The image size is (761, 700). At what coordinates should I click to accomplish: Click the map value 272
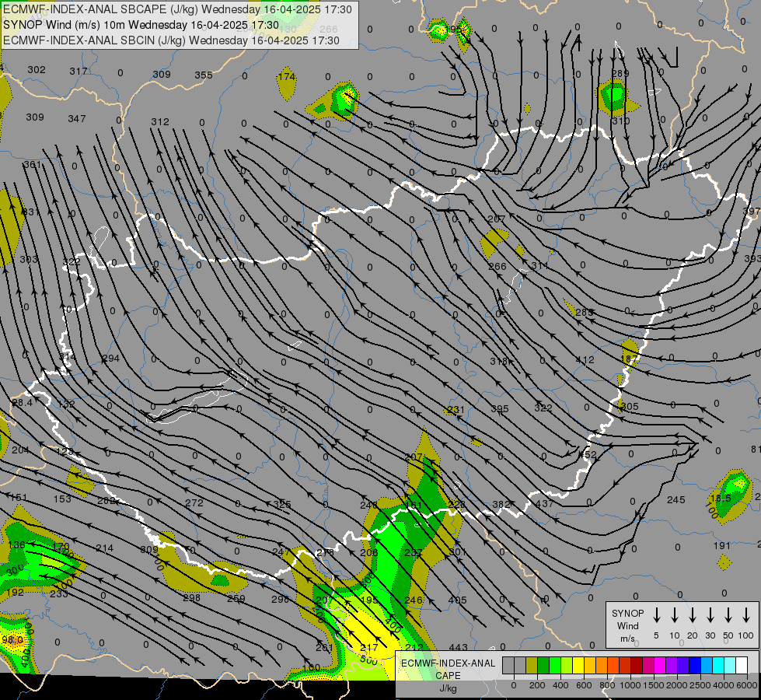(194, 502)
